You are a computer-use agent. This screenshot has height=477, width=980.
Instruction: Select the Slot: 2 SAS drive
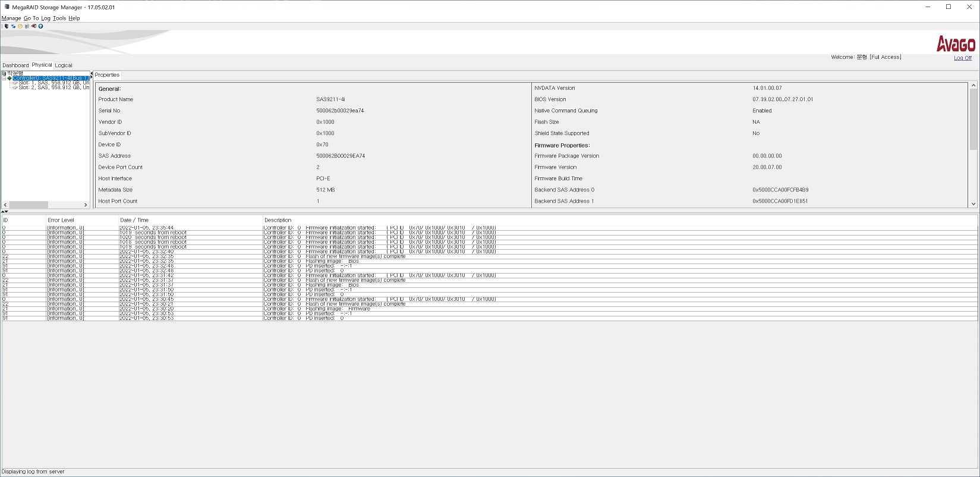pyautogui.click(x=54, y=87)
